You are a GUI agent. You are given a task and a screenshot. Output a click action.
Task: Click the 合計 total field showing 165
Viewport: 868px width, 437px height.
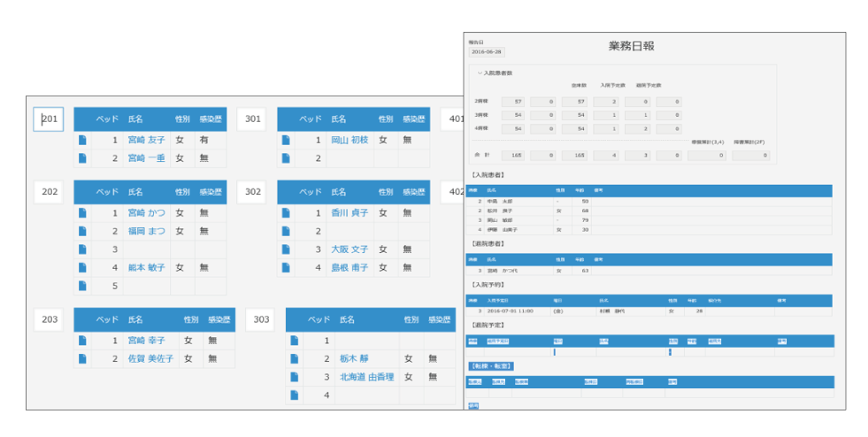(x=514, y=156)
